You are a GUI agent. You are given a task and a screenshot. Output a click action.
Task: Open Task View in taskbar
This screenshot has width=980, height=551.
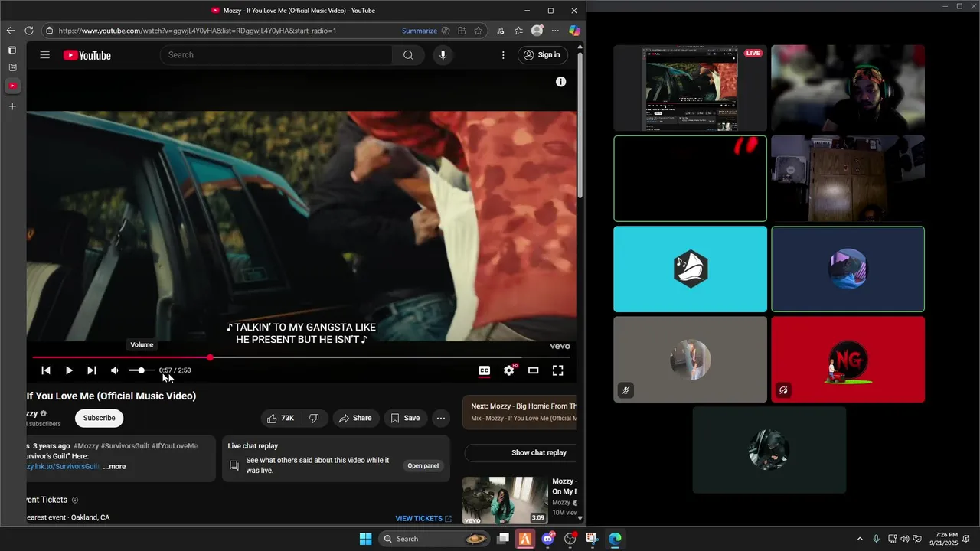(x=503, y=539)
